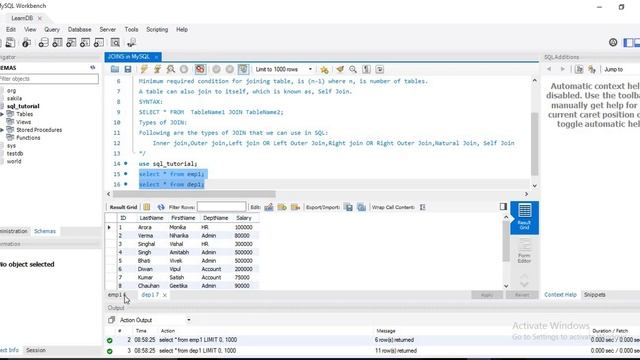Open Limit to 1000 rows dropdown
This screenshot has height=360, width=640.
click(284, 69)
